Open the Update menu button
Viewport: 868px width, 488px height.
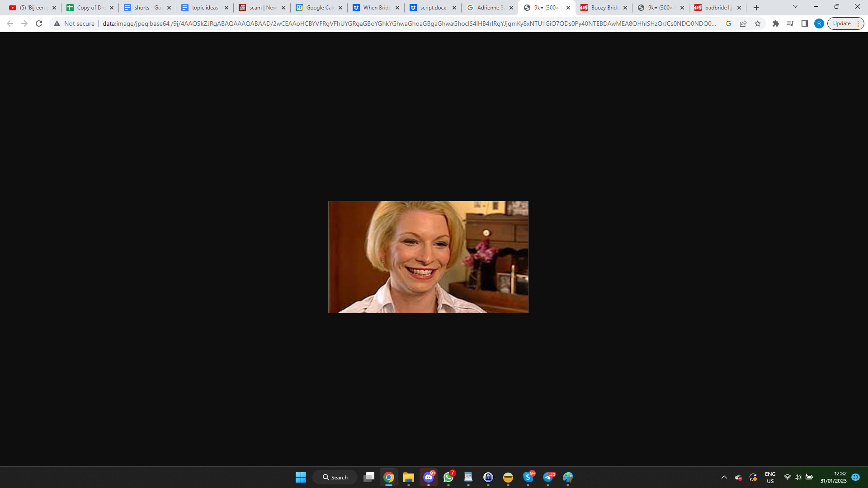[x=845, y=23]
